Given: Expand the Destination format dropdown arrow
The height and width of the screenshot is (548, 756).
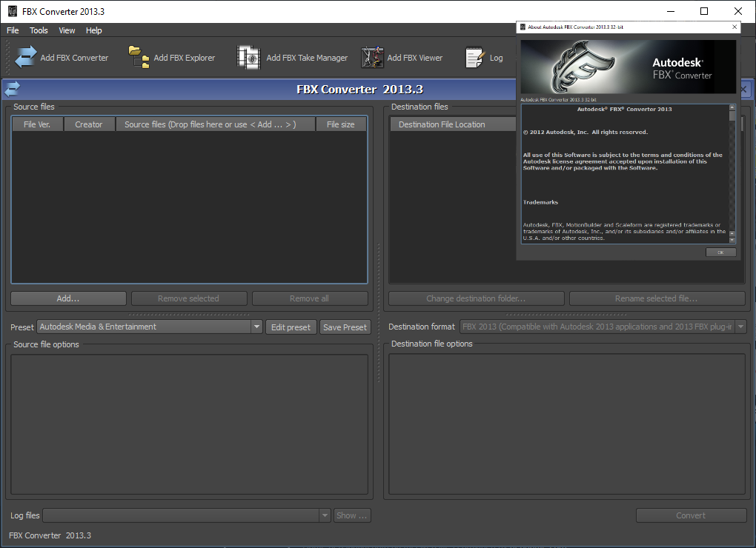Looking at the screenshot, I should 740,327.
